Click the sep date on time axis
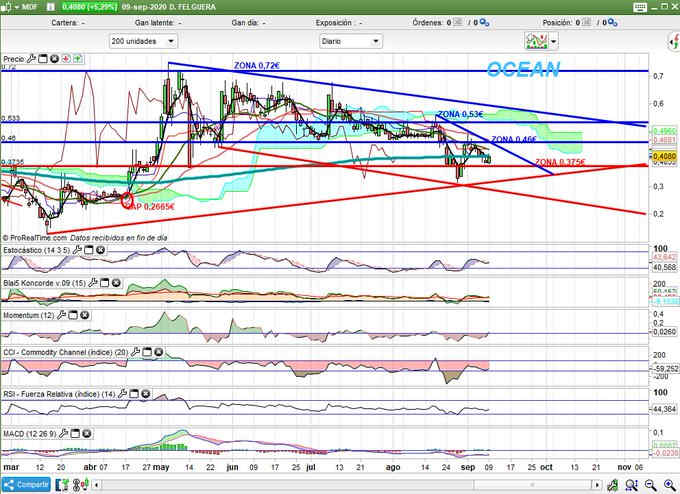 click(468, 467)
